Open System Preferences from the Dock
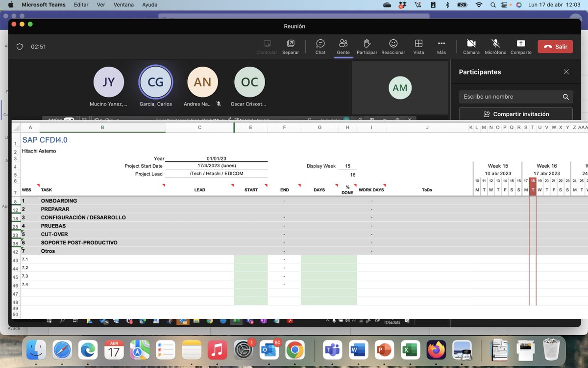The image size is (588, 368). (x=244, y=350)
